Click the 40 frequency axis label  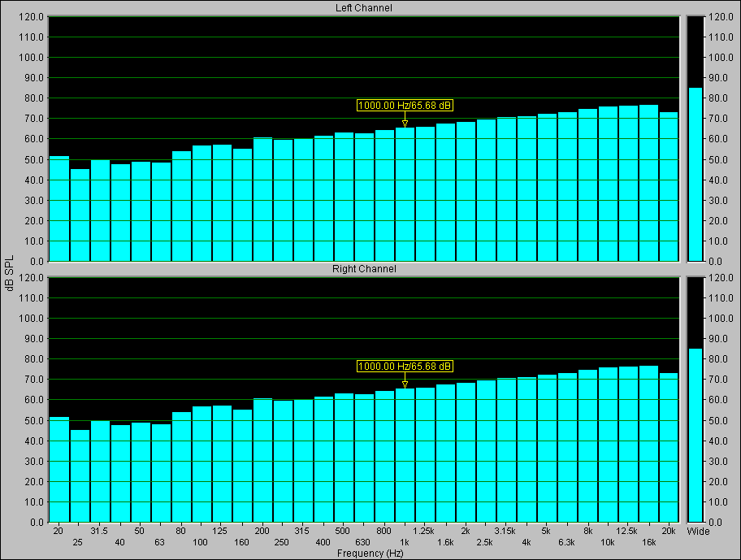pos(119,542)
